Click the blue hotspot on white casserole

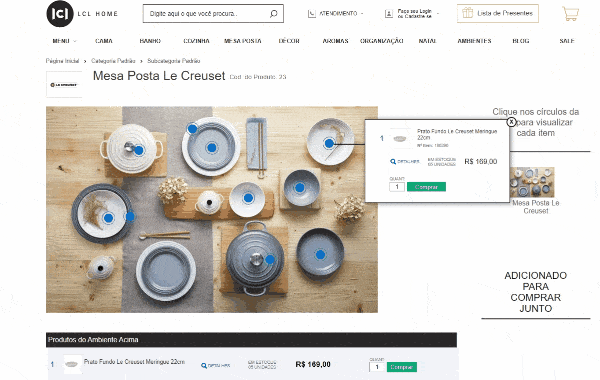(x=139, y=150)
